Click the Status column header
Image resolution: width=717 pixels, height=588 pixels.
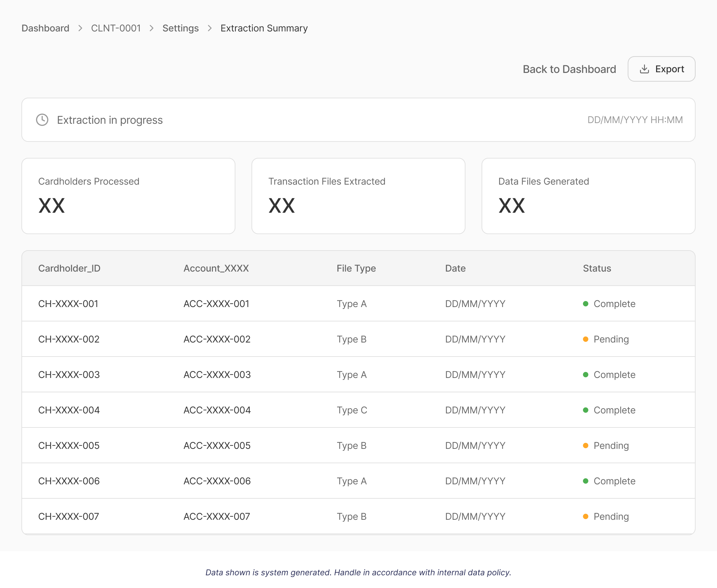(597, 269)
